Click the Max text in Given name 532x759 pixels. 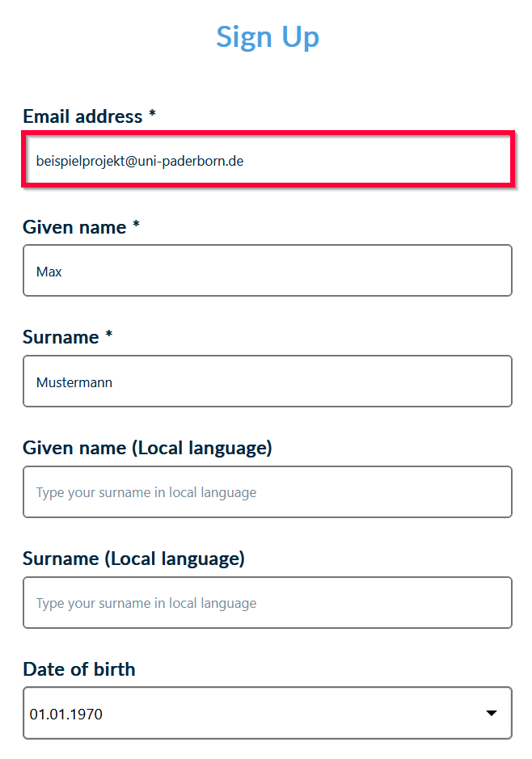[49, 272]
